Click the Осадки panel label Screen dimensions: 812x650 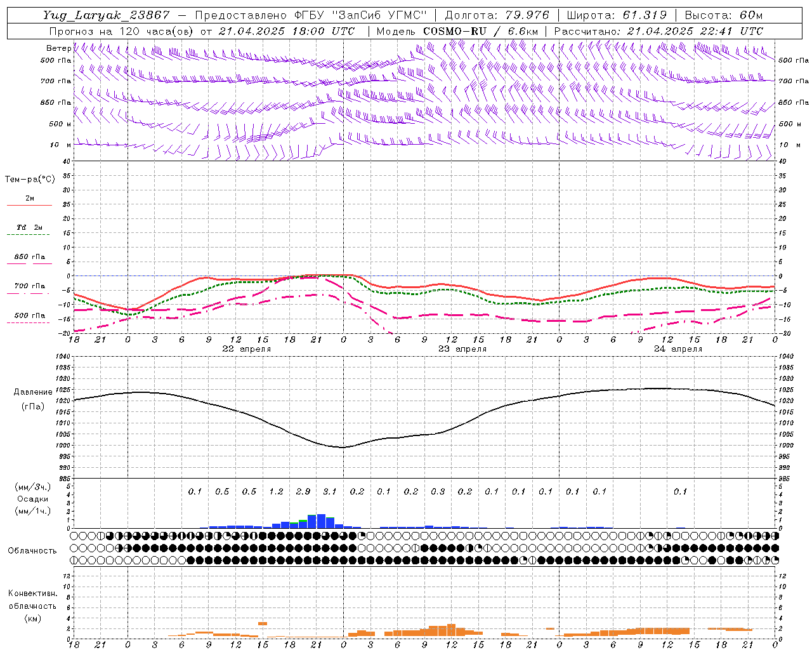pos(32,500)
